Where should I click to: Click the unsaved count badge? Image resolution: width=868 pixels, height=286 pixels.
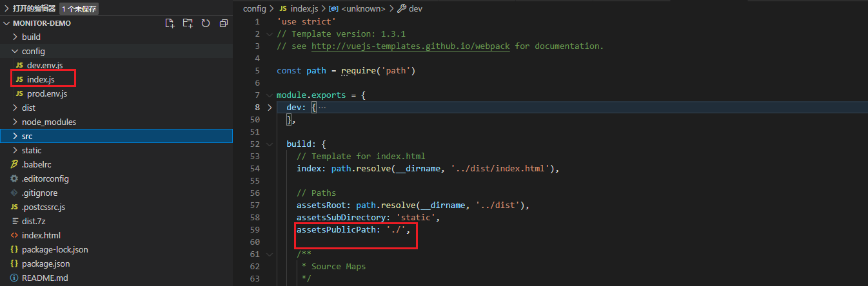pos(79,9)
